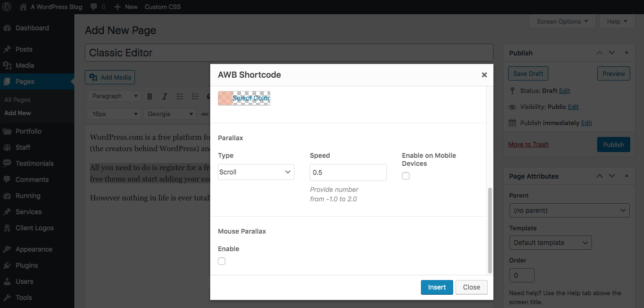
Task: Insert a numbered list
Action: (x=195, y=96)
